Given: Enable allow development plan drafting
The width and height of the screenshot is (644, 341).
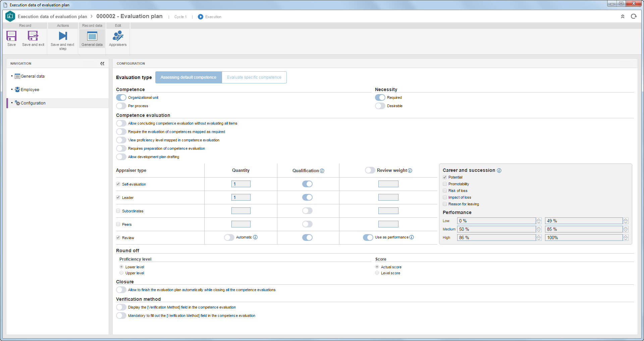Looking at the screenshot, I should point(121,157).
